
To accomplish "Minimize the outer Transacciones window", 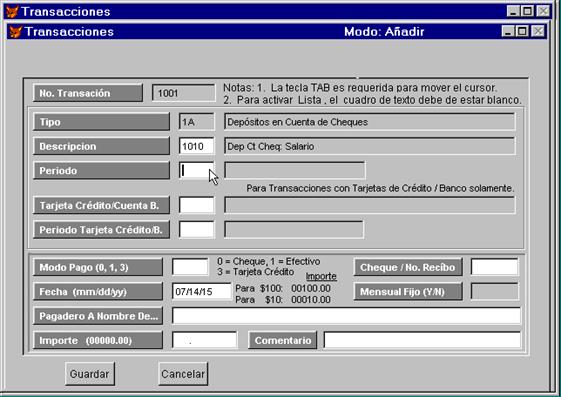I will [513, 11].
